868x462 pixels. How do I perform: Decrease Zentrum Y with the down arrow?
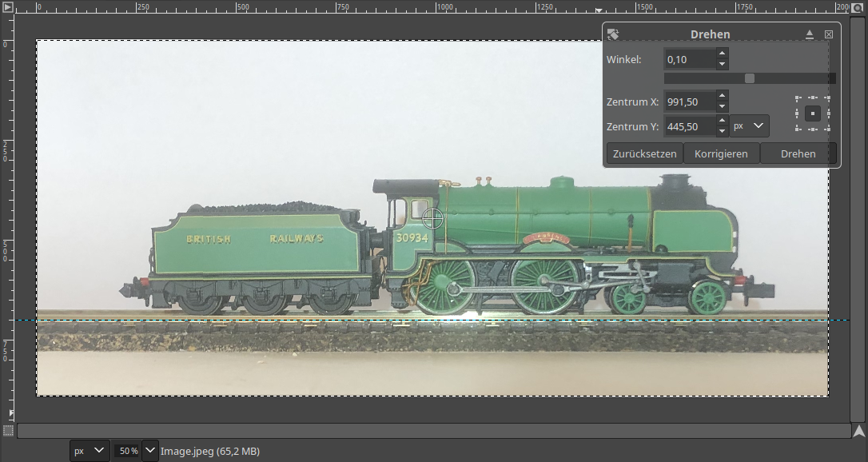click(722, 131)
